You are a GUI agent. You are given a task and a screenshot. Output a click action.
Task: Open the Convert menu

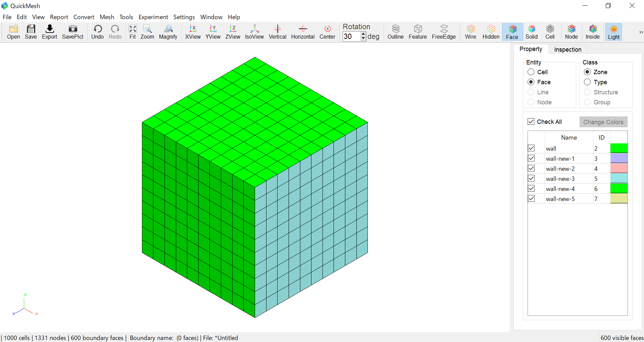tap(84, 17)
